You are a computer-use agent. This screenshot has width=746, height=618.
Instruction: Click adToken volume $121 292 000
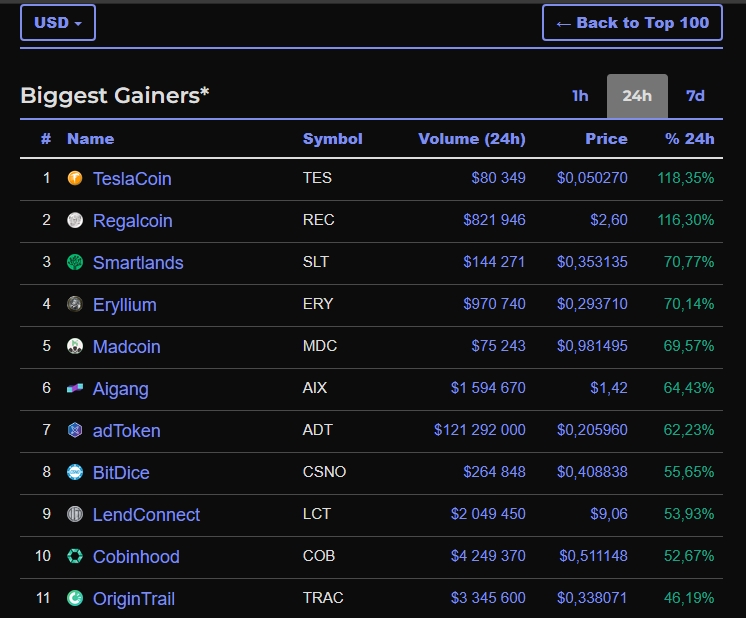[480, 430]
